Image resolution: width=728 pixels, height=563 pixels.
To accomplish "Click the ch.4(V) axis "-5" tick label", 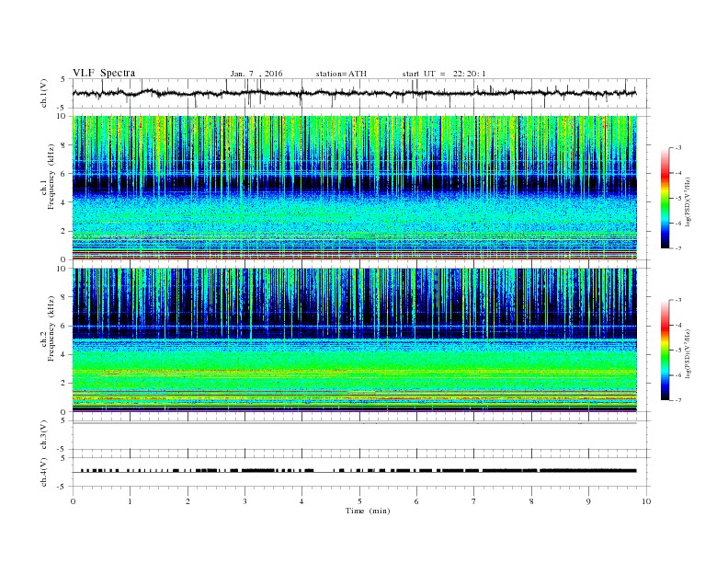I will pos(63,487).
